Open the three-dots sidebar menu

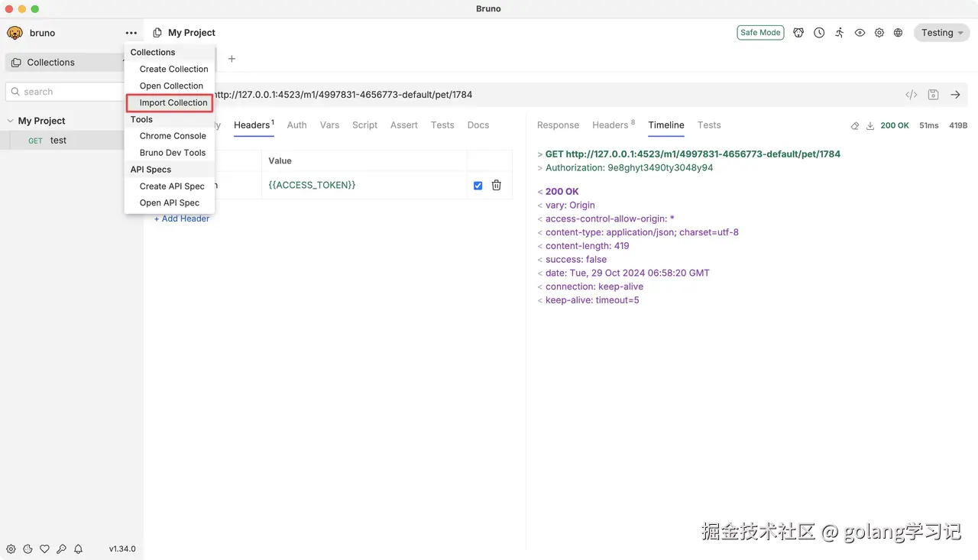pyautogui.click(x=131, y=33)
